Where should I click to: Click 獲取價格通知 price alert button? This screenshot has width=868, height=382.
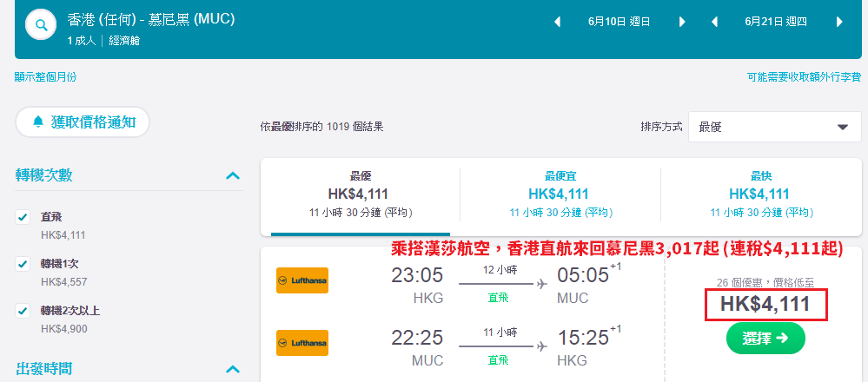click(x=83, y=122)
